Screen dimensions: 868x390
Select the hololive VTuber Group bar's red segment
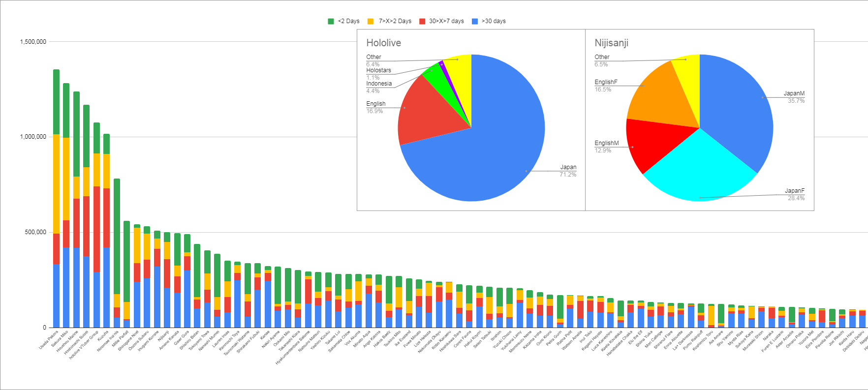click(96, 229)
